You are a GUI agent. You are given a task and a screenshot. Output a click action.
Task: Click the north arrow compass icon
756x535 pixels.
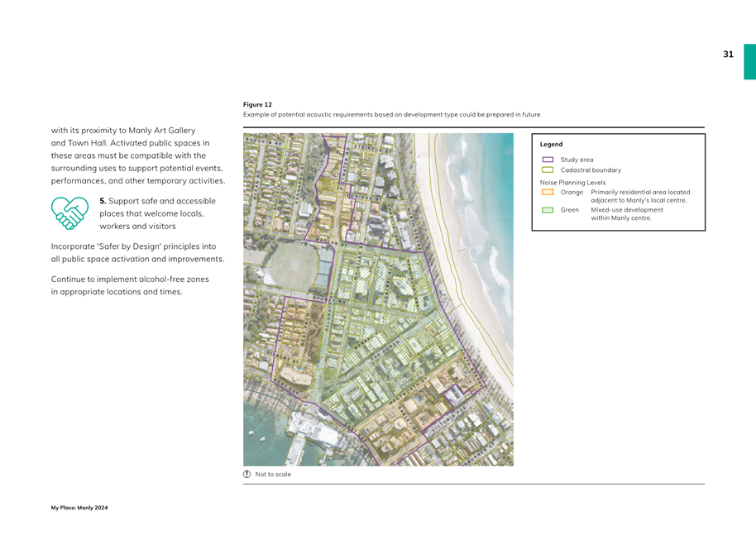click(246, 475)
